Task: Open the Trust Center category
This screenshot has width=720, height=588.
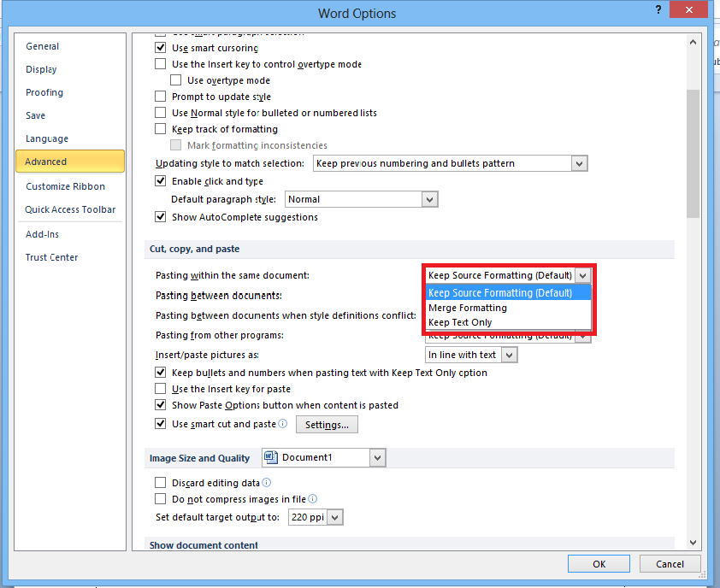Action: pos(51,257)
